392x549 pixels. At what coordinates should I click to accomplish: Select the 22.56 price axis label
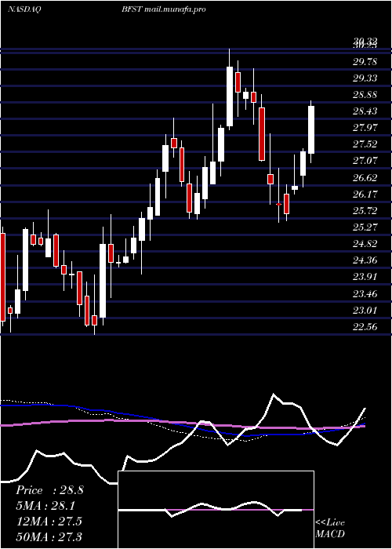(365, 327)
